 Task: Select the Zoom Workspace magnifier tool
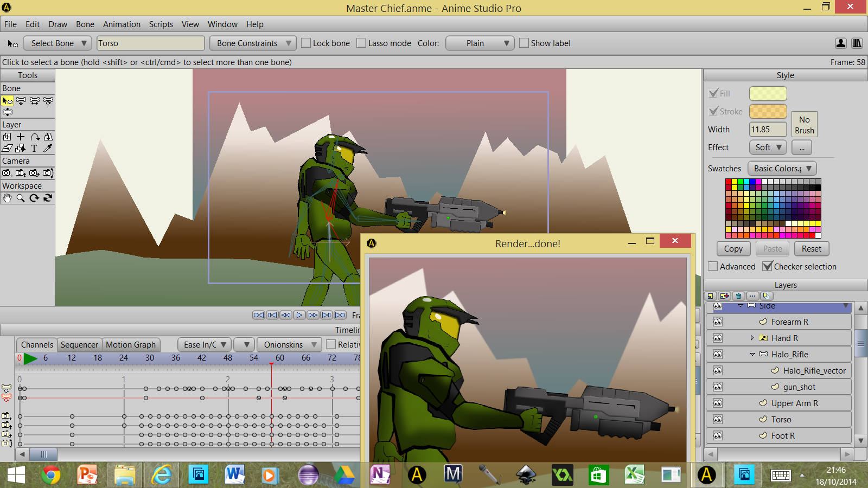(21, 198)
